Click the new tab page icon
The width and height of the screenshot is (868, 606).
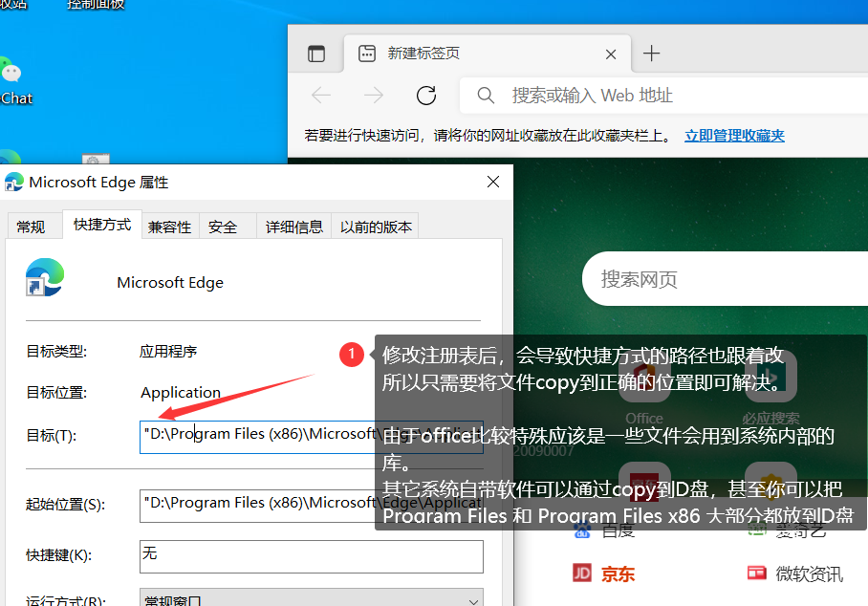pyautogui.click(x=367, y=54)
